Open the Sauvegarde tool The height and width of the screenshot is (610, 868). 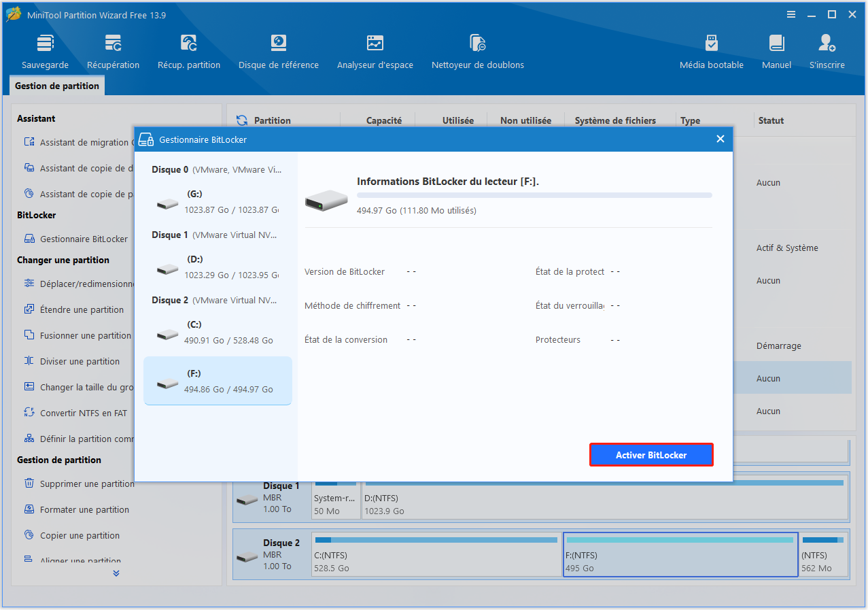point(45,52)
